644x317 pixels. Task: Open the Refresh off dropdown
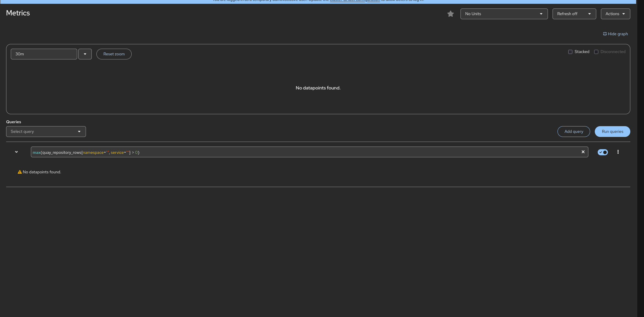click(574, 14)
